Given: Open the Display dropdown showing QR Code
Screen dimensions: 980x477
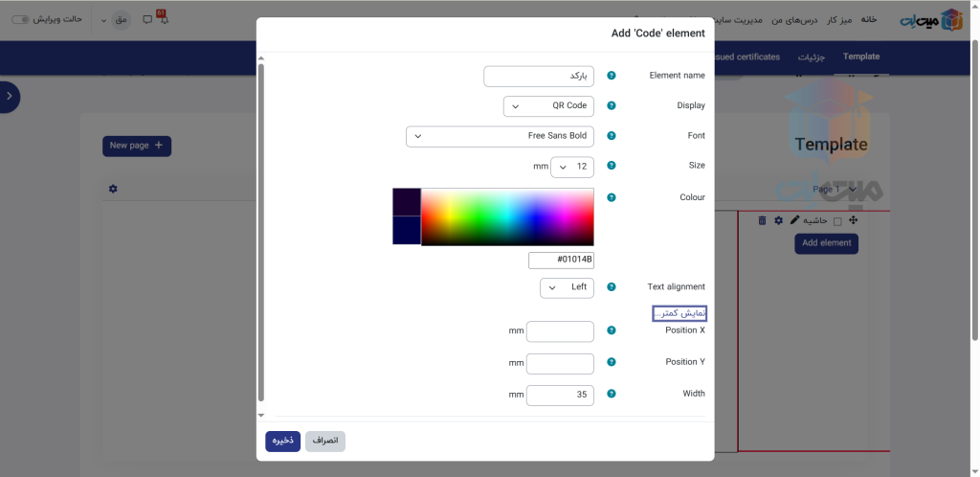Looking at the screenshot, I should 548,106.
